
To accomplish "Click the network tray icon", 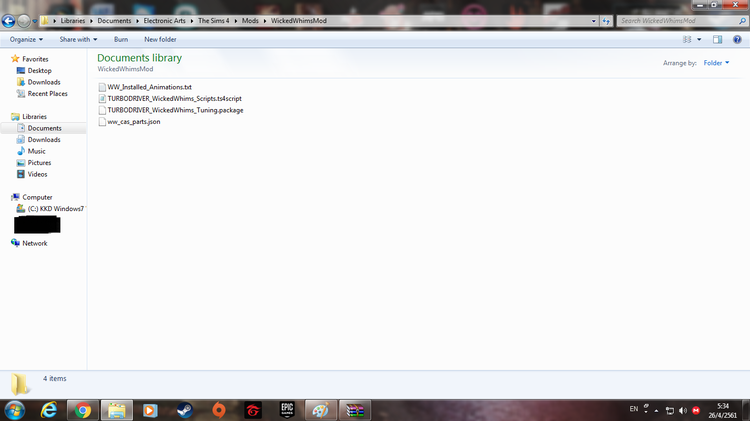I will click(670, 410).
